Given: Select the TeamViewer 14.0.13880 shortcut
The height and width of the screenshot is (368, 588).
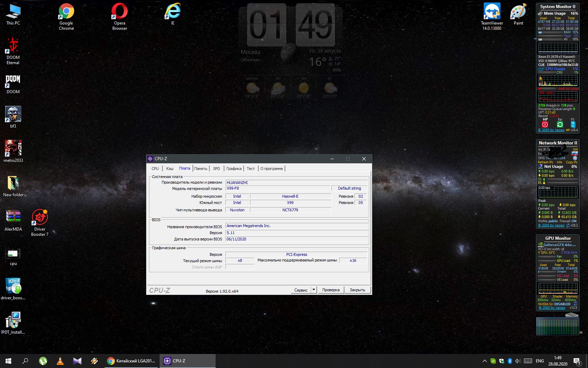Looking at the screenshot, I should (492, 16).
